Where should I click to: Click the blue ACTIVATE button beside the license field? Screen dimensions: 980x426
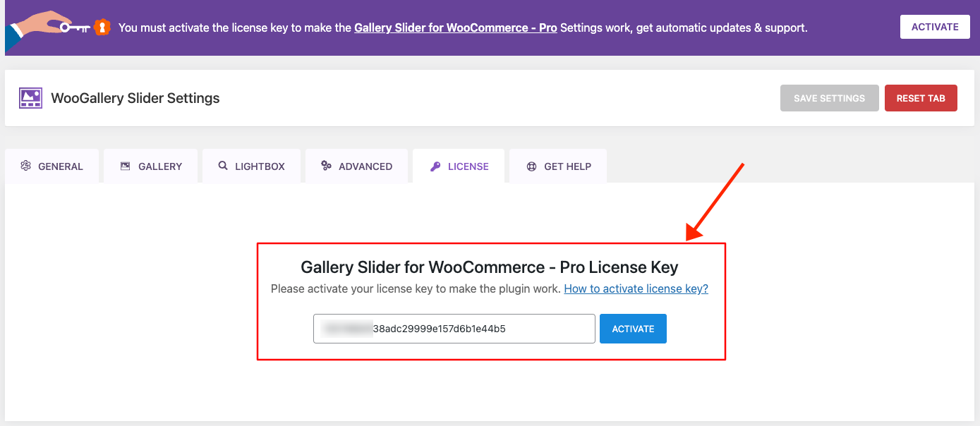[x=633, y=329]
